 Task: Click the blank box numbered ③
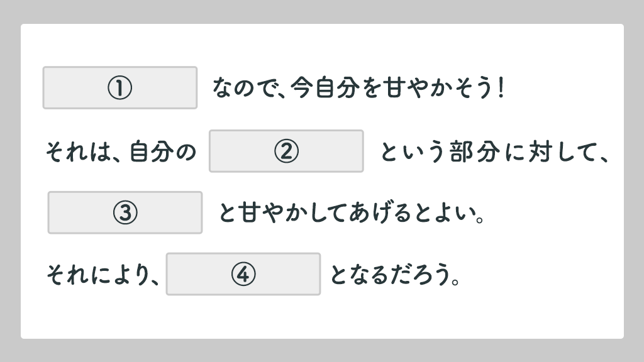tap(125, 212)
